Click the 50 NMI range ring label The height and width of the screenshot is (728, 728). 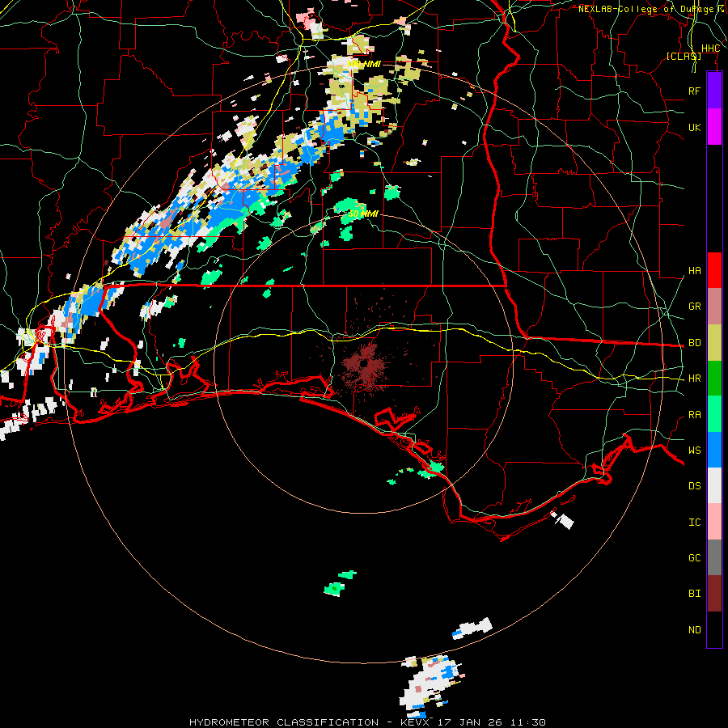pos(363,214)
